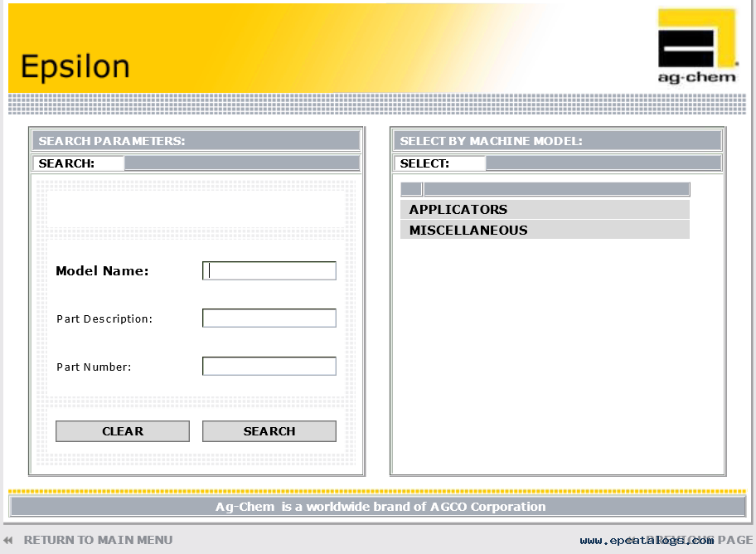Focus the Part Description text box
This screenshot has height=554, width=756.
click(269, 318)
